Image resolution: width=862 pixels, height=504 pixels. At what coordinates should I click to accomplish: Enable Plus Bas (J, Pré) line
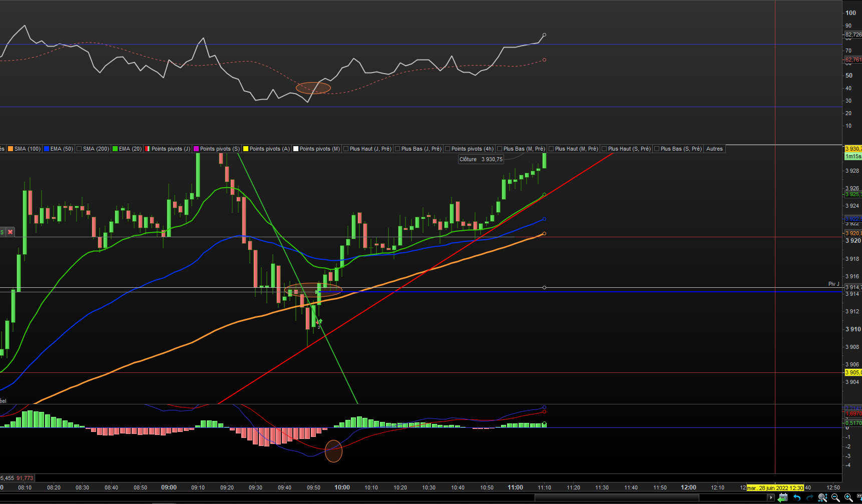[418, 149]
